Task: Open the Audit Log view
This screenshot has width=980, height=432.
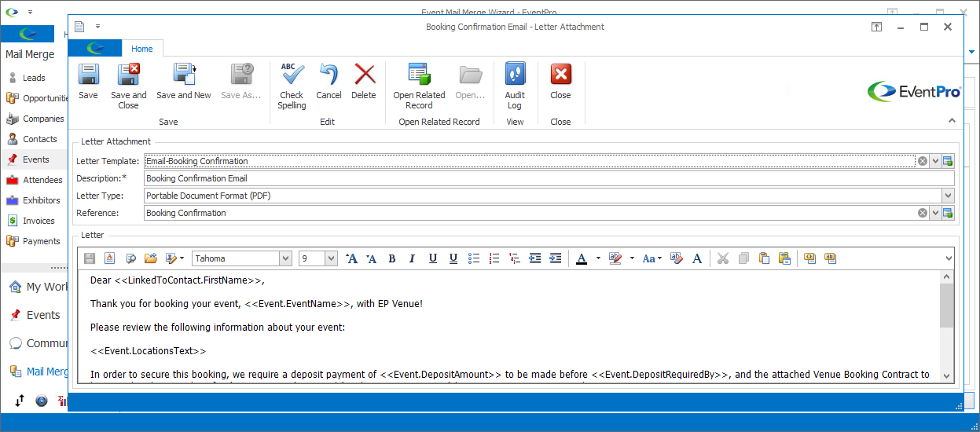Action: 515,86
